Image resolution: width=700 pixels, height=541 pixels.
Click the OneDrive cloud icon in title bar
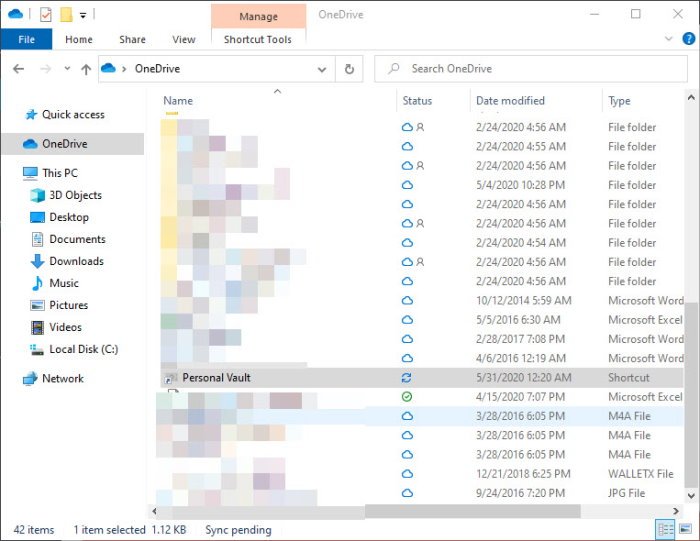[15, 14]
